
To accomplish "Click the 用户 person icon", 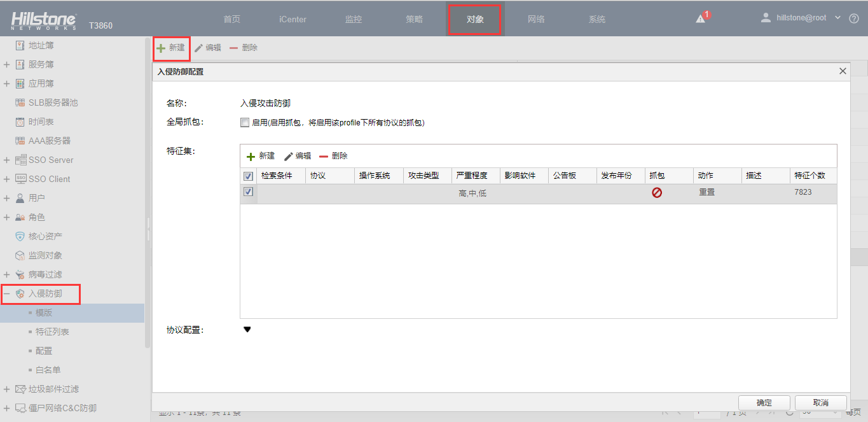I will 20,198.
